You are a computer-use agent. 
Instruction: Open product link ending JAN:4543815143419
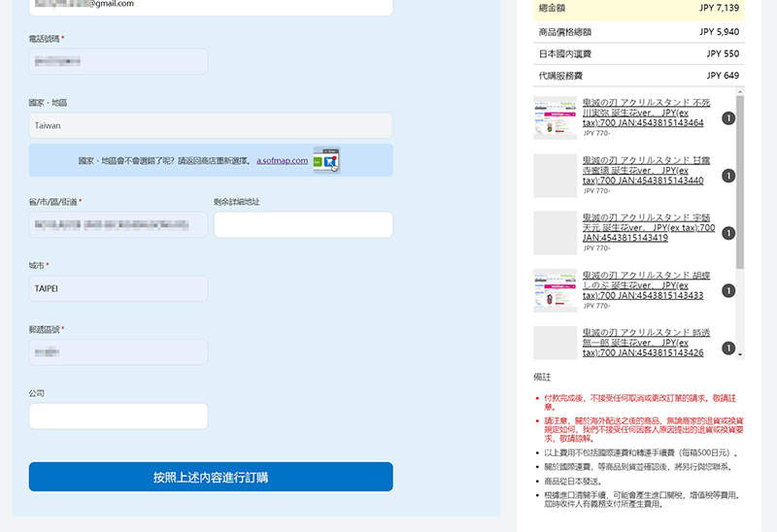[x=649, y=227]
